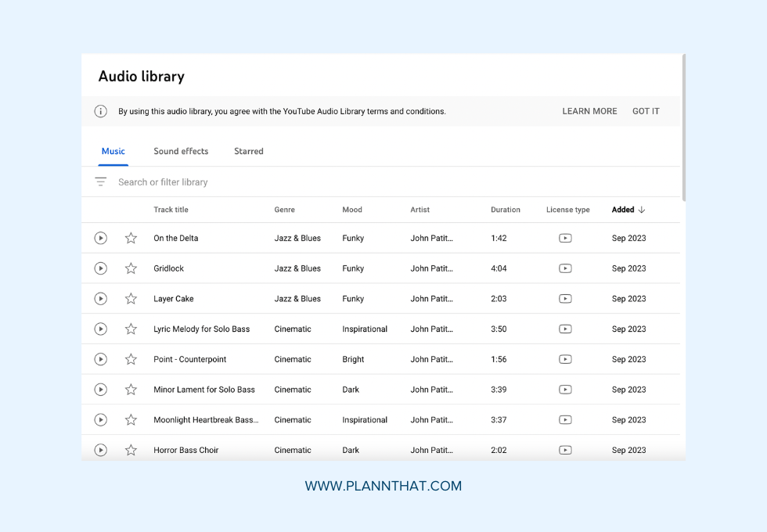Click license icon for Point - Counterpoint
The height and width of the screenshot is (532, 767).
(565, 359)
